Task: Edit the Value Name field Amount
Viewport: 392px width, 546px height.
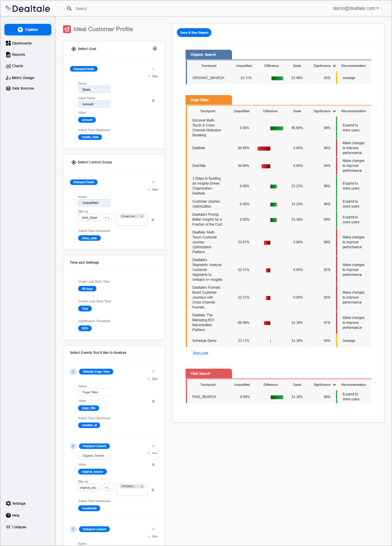Action: coord(94,104)
